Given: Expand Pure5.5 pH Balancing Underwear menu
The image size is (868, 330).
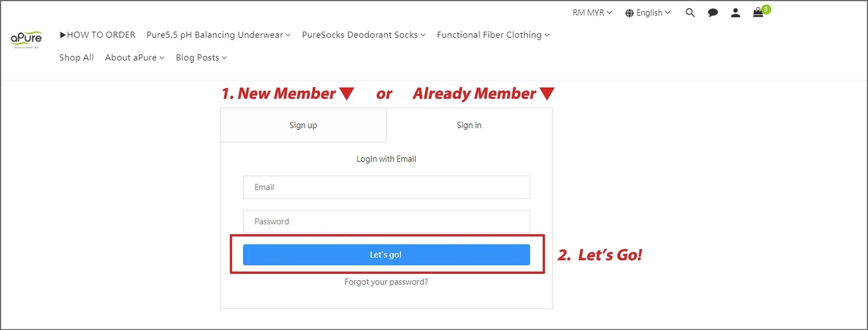Looking at the screenshot, I should [218, 35].
